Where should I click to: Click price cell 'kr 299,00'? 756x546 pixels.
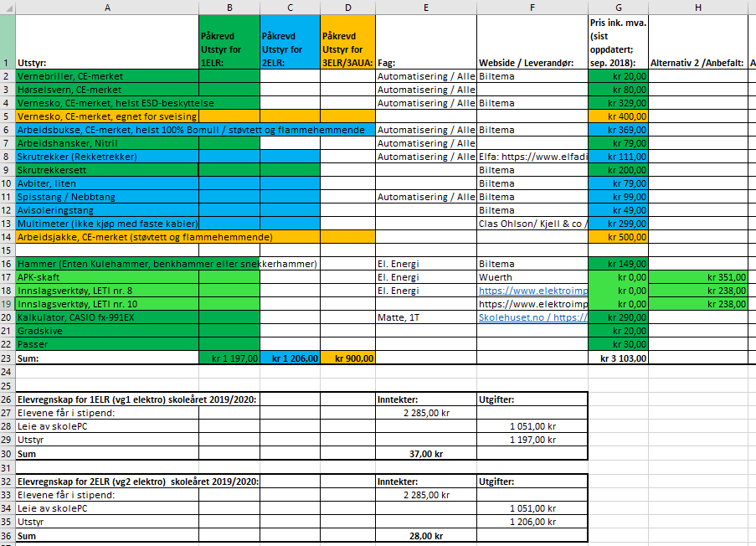[618, 224]
